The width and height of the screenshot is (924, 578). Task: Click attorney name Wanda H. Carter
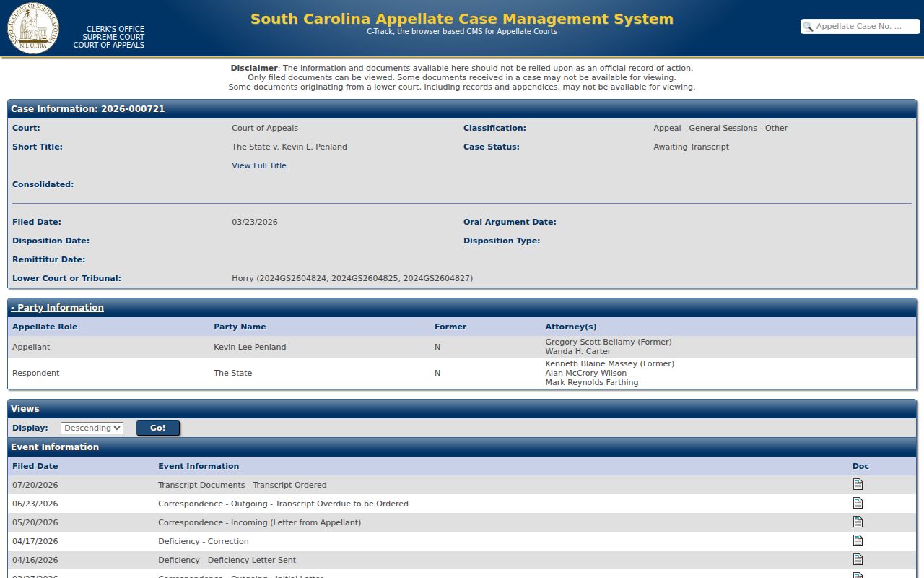tap(578, 351)
